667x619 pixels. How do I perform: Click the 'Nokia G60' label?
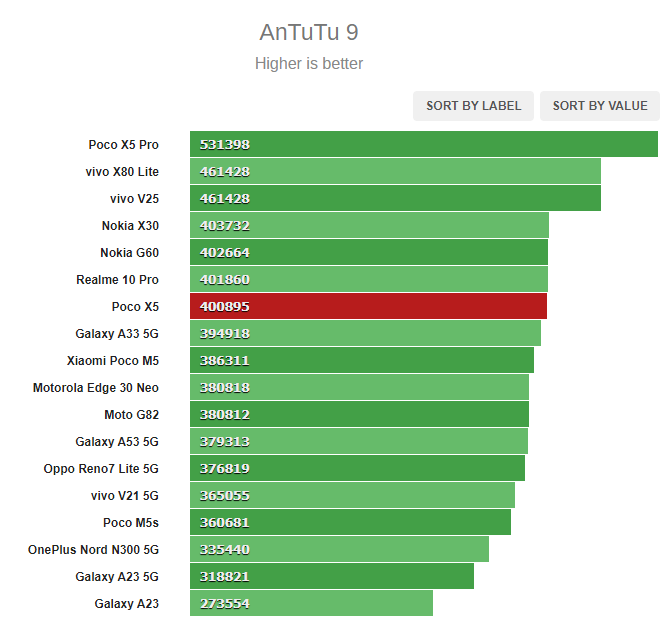point(129,253)
